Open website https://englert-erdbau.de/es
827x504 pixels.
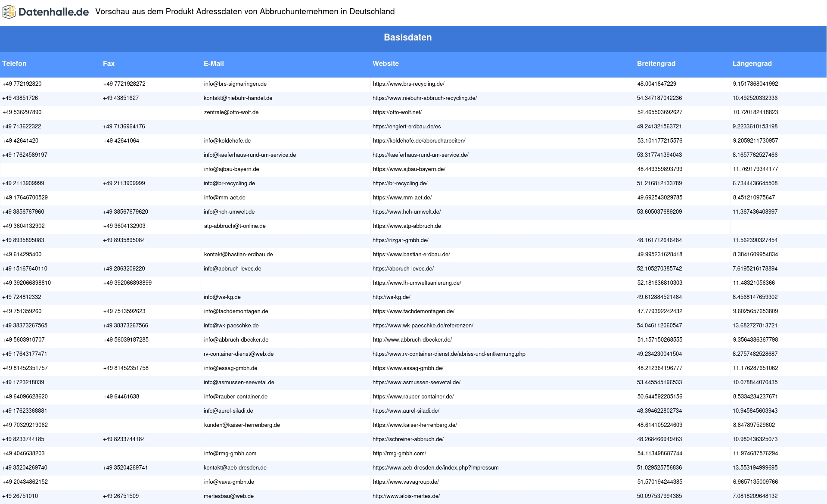407,127
